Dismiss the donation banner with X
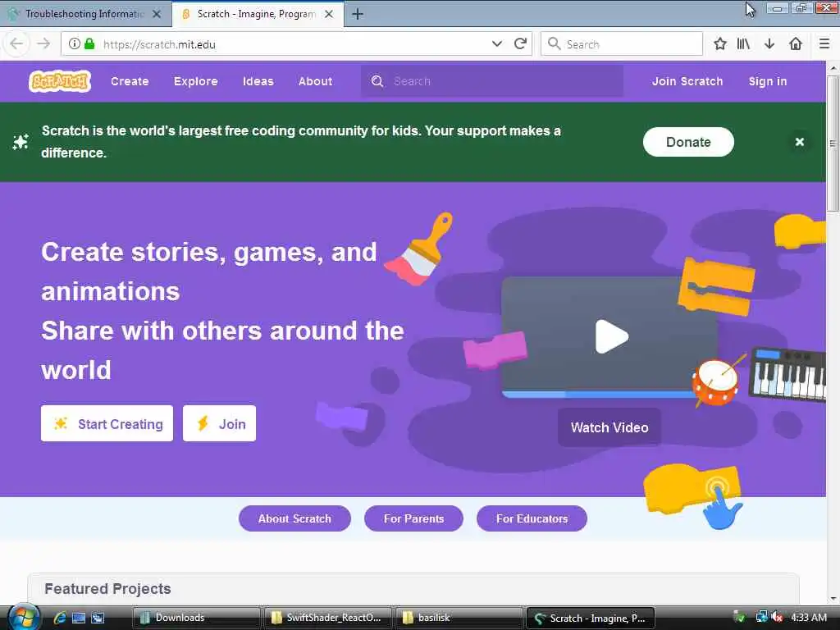 tap(799, 142)
